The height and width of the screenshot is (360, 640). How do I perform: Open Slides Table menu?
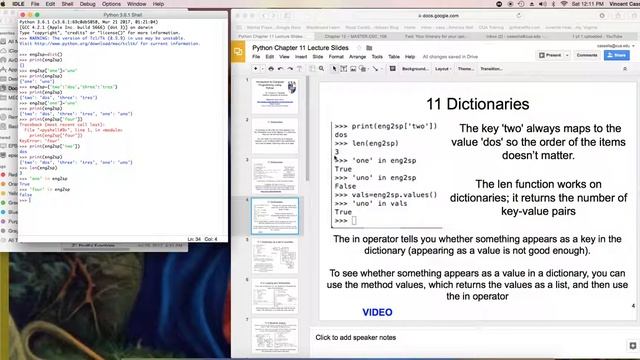click(394, 57)
